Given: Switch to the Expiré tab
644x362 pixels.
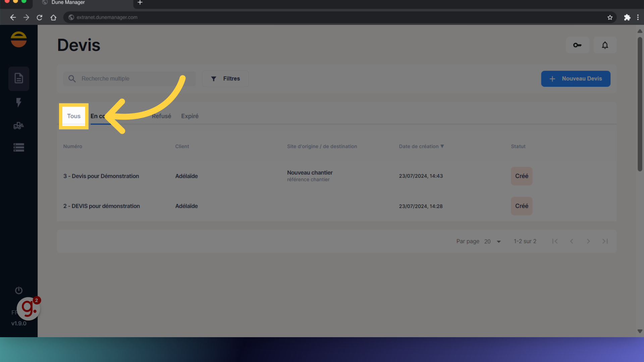Looking at the screenshot, I should [190, 116].
